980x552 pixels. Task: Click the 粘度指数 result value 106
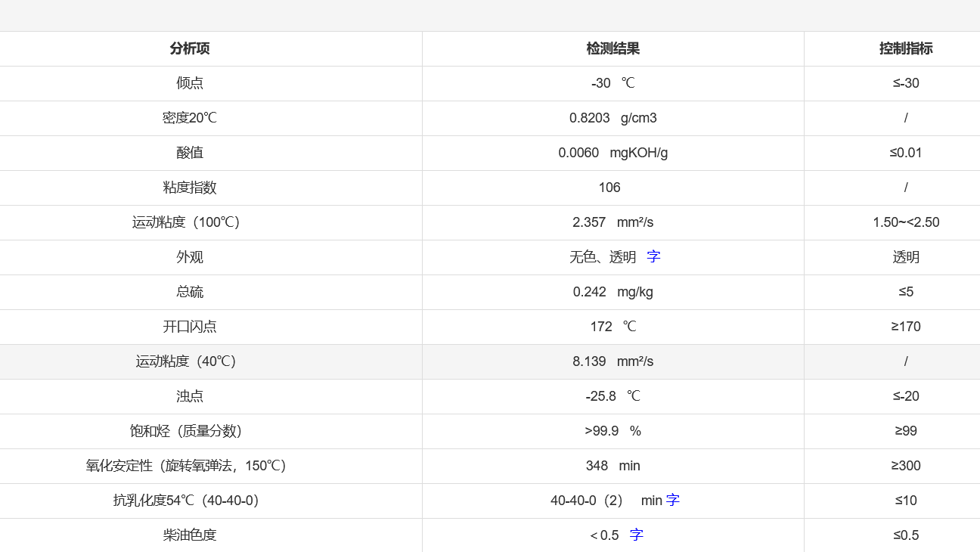pyautogui.click(x=609, y=188)
